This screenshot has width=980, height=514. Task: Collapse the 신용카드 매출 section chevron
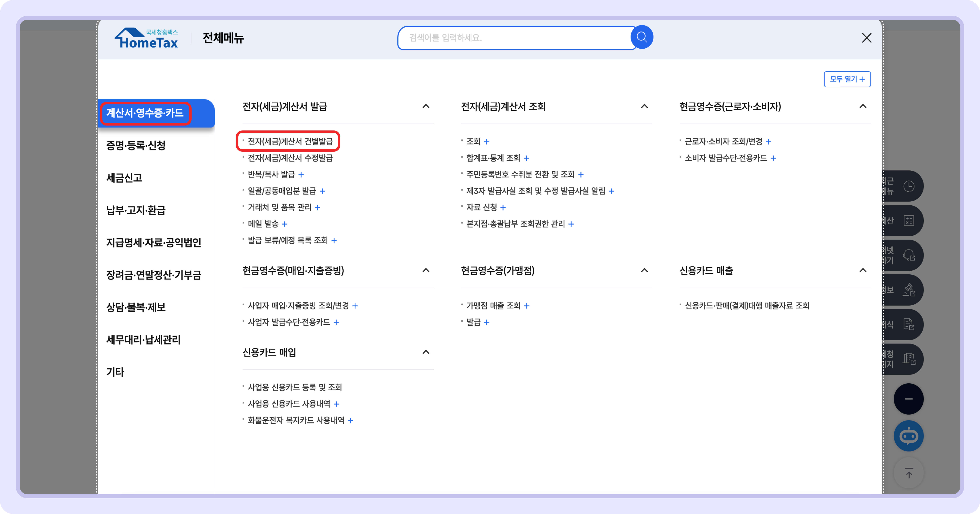(x=862, y=270)
